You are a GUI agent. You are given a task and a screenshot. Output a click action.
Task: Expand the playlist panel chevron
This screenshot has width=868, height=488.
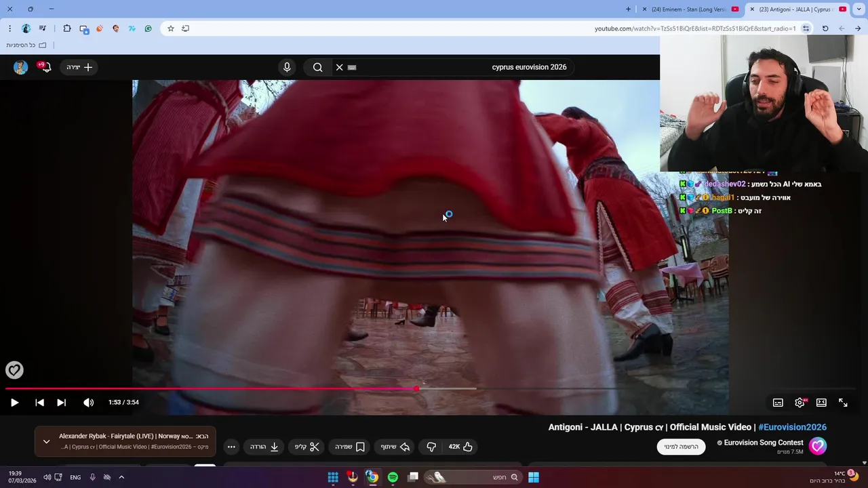pyautogui.click(x=46, y=441)
